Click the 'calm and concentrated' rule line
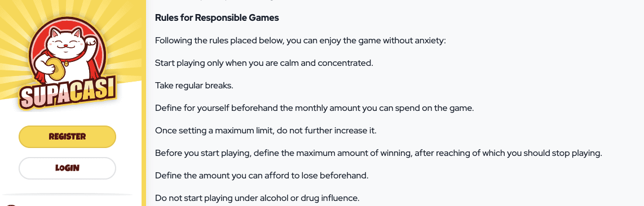644x206 pixels. 264,64
